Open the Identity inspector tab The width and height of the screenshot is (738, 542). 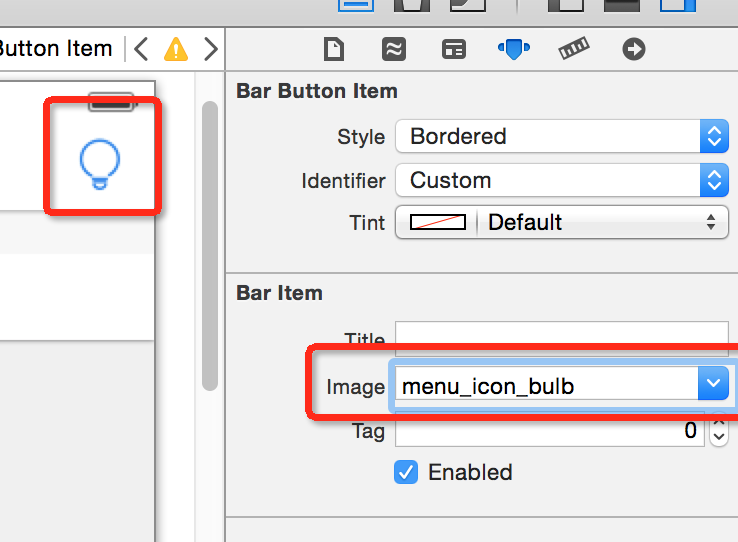click(454, 49)
